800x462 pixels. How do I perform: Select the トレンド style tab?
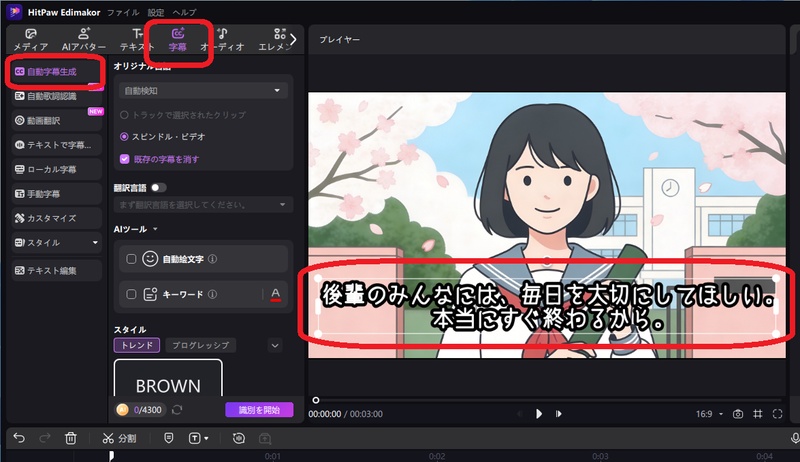137,345
